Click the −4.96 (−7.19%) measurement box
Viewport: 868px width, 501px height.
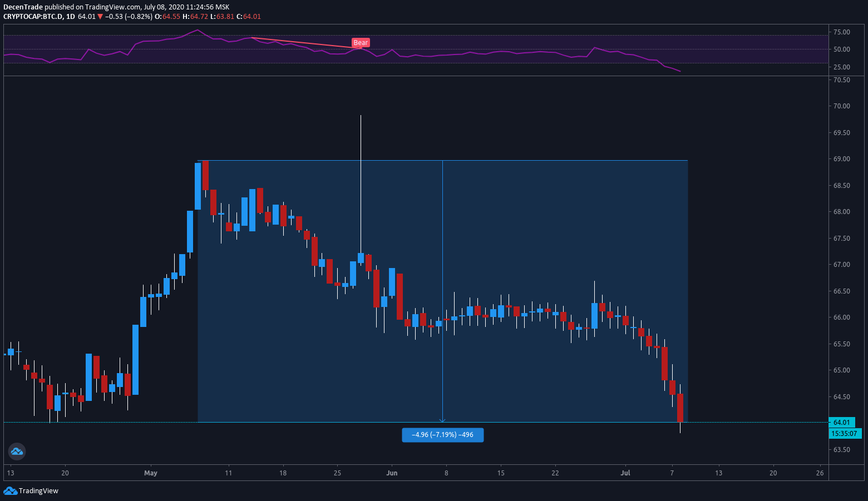(443, 435)
